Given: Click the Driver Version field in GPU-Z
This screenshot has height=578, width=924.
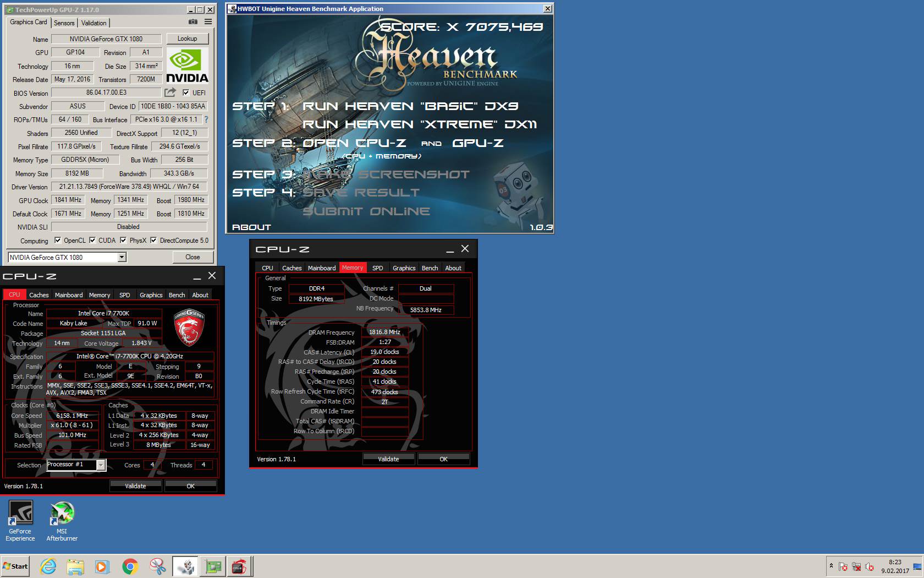Looking at the screenshot, I should tap(129, 187).
